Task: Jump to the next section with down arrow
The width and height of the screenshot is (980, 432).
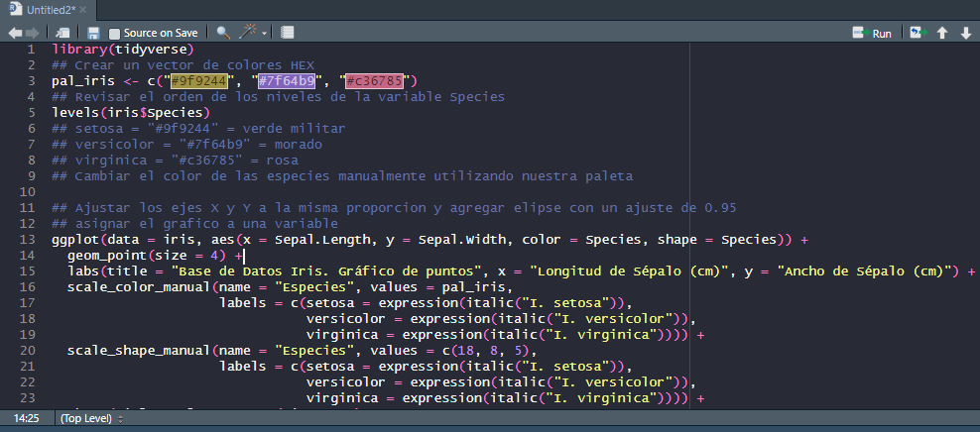Action: (966, 33)
